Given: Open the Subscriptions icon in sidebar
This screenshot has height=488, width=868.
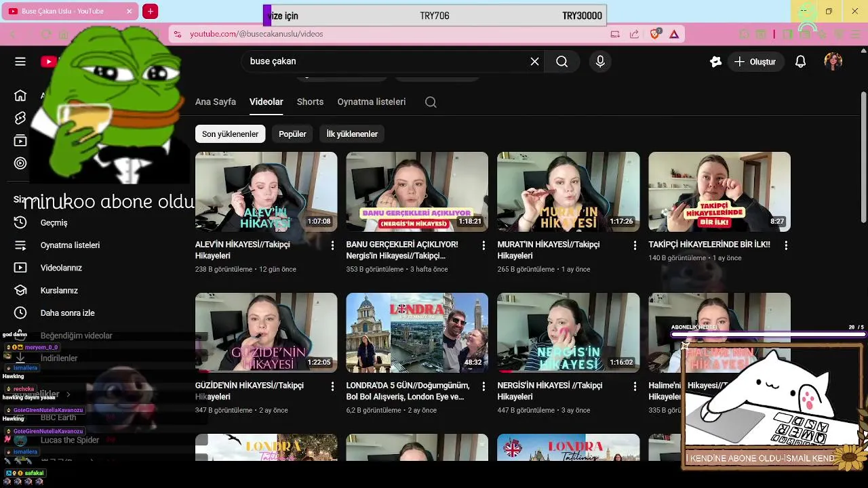Looking at the screenshot, I should (x=20, y=141).
